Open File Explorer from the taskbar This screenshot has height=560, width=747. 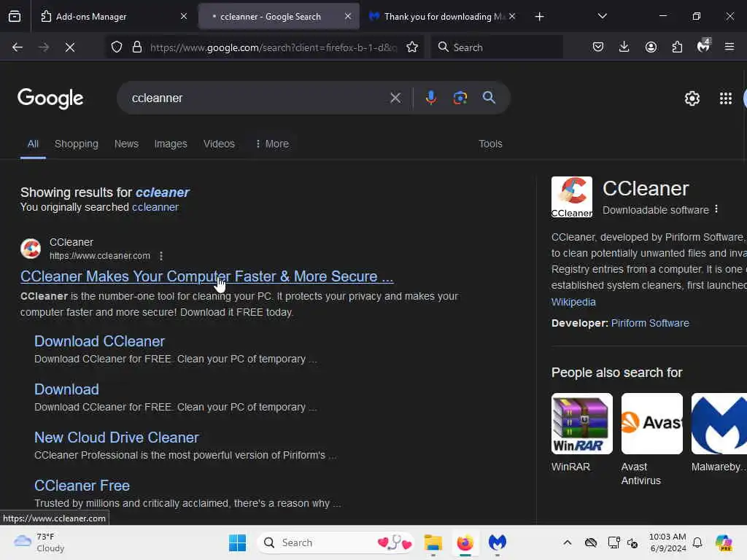(x=433, y=542)
